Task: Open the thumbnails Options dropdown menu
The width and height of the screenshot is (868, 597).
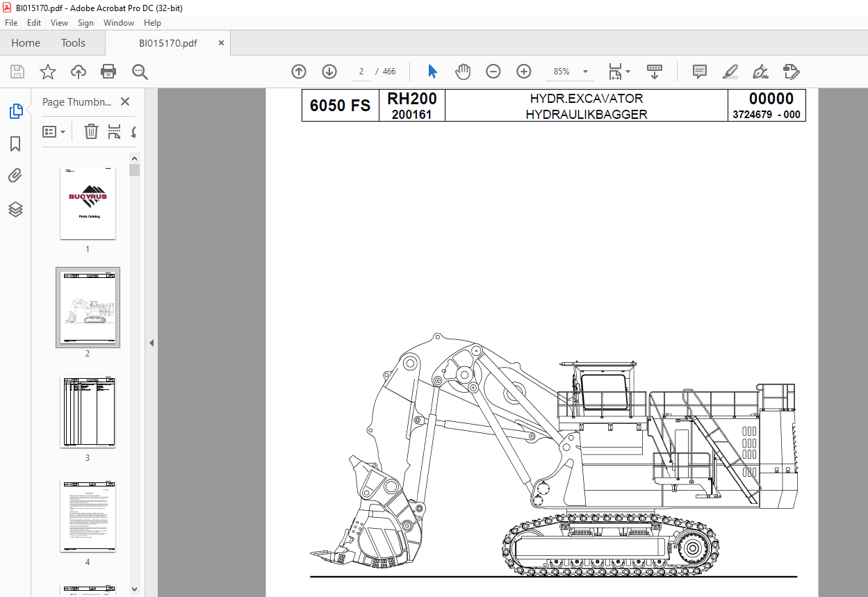Action: [x=54, y=131]
